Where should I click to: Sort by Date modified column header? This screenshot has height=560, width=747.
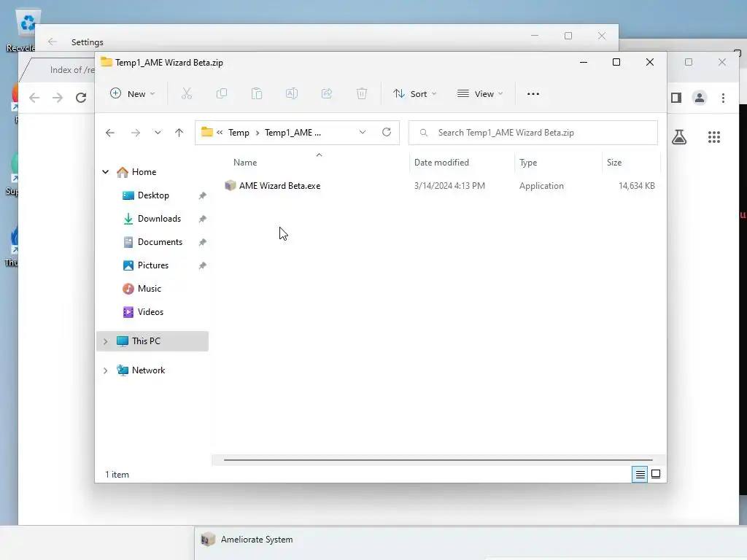tap(441, 163)
